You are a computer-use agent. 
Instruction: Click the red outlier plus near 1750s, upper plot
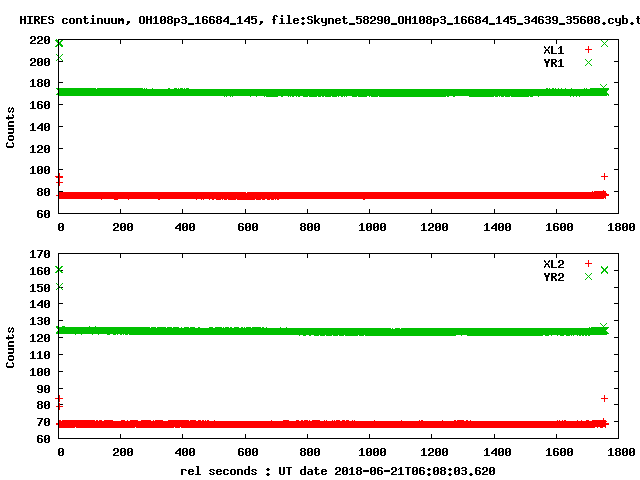(x=604, y=176)
